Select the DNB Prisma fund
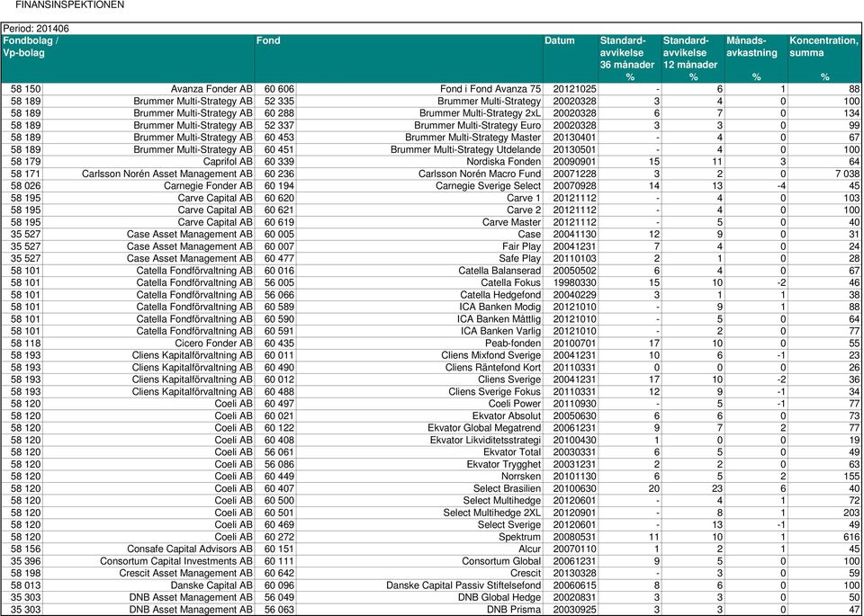The image size is (864, 616). coord(514,610)
